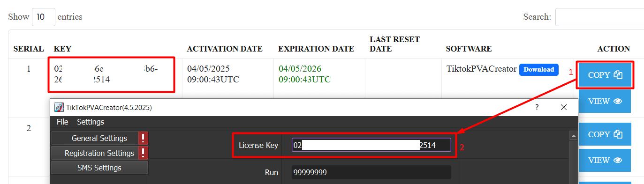Click the COPY button for serial 2
644x184 pixels.
[x=605, y=134]
